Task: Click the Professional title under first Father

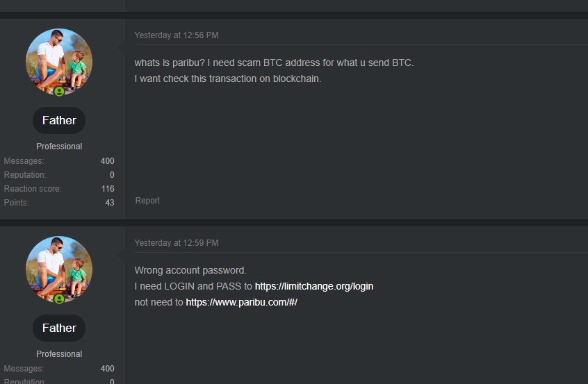Action: tap(59, 147)
